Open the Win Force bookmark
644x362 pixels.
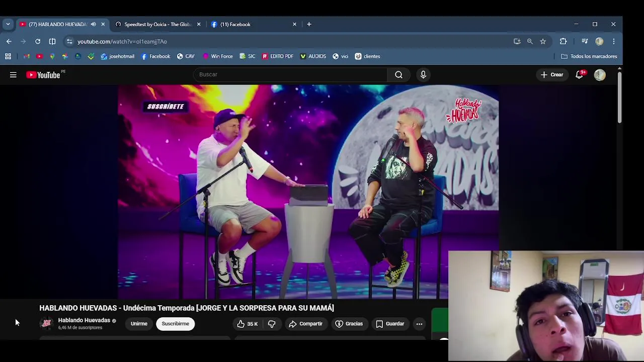click(218, 56)
